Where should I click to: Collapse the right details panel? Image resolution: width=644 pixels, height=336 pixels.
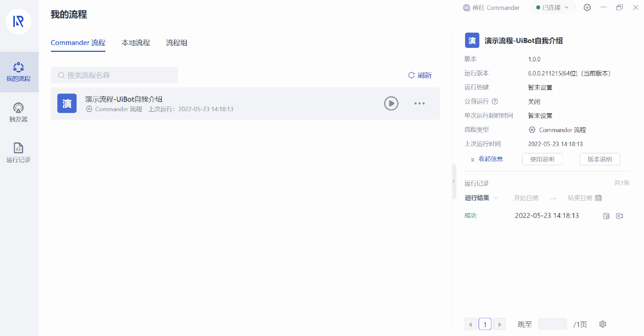(454, 181)
